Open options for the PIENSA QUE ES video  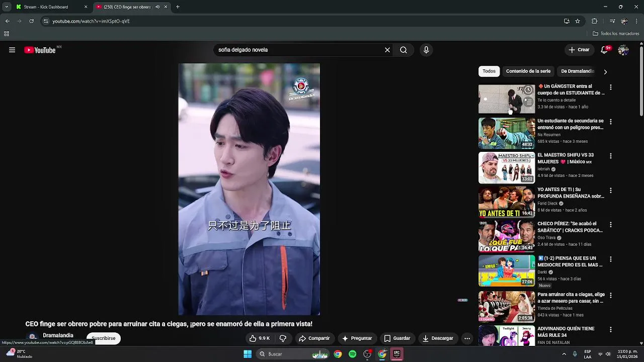click(x=610, y=259)
